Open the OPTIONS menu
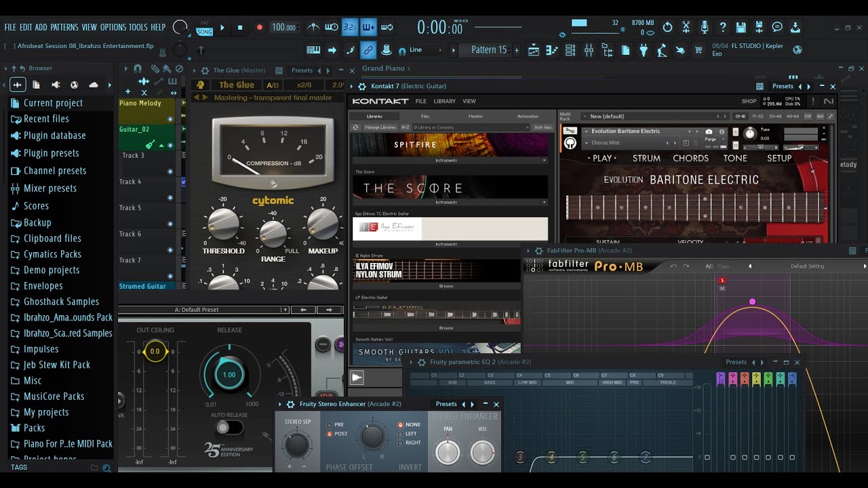Image resolution: width=868 pixels, height=488 pixels. [113, 28]
